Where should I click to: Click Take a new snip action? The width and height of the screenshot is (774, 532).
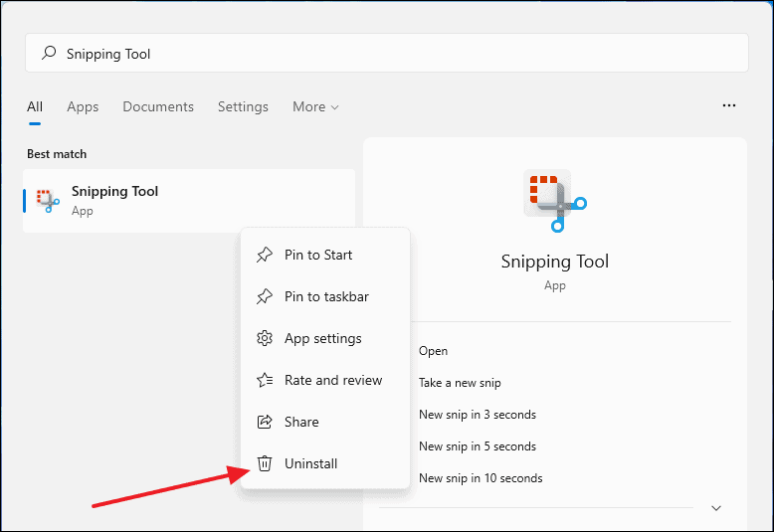click(x=460, y=383)
